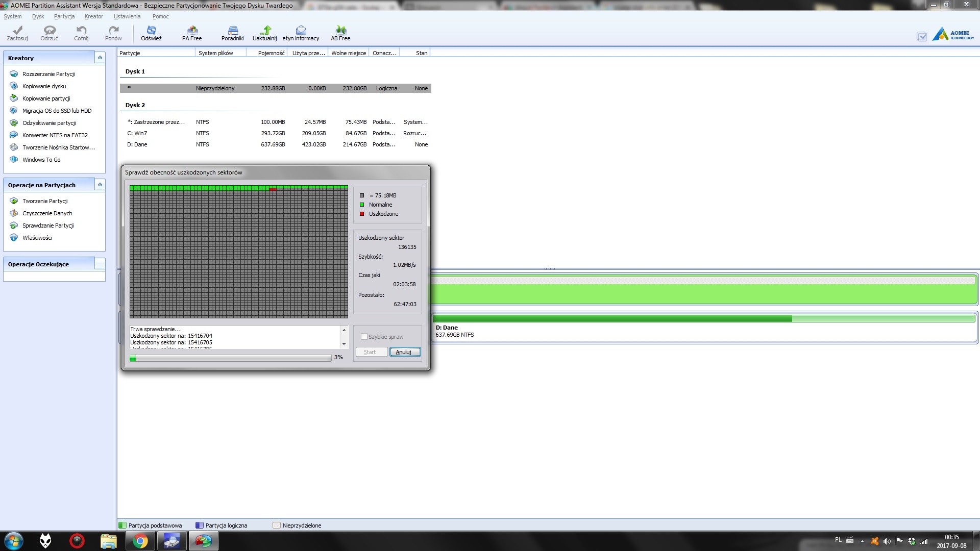The image size is (980, 551).
Task: Click log entry Uszkodzony sektor na: 15416704
Action: pyautogui.click(x=171, y=336)
